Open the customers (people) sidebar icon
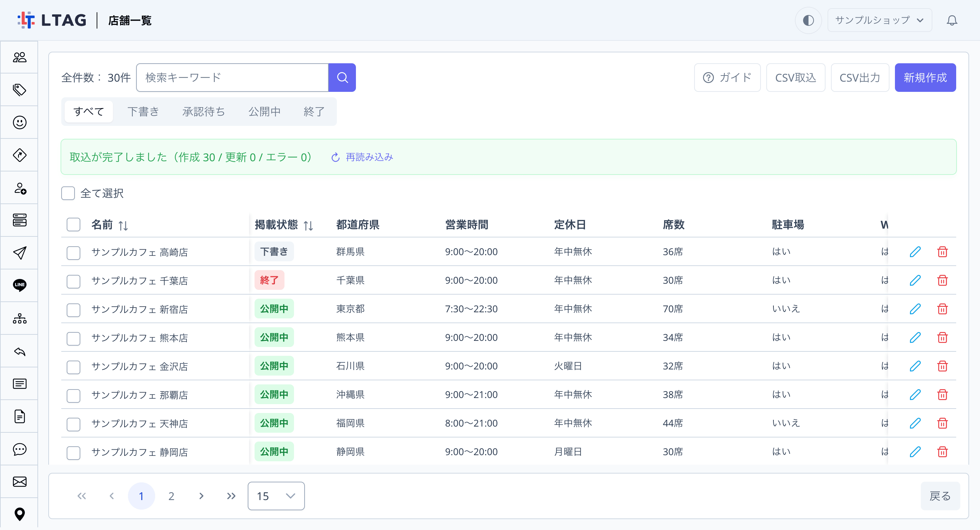The image size is (980, 530). click(19, 57)
